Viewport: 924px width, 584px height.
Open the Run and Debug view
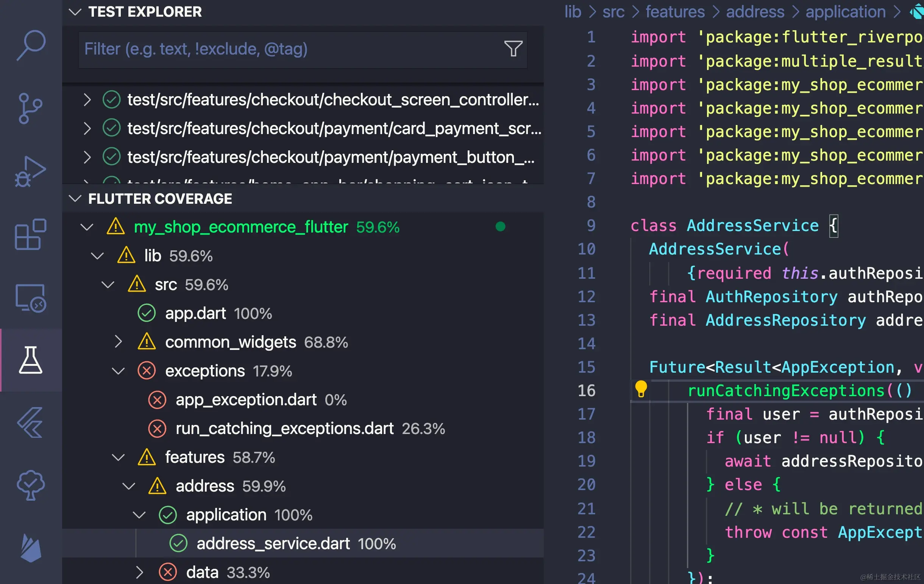point(30,171)
